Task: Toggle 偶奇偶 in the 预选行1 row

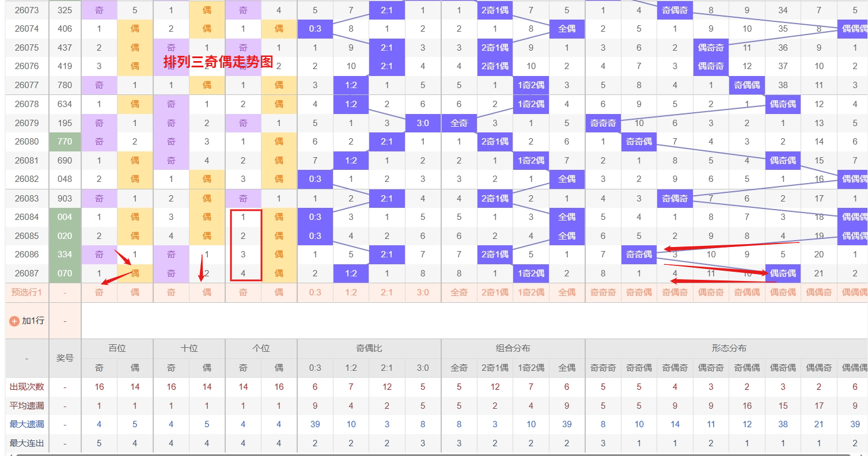Action: pos(783,292)
